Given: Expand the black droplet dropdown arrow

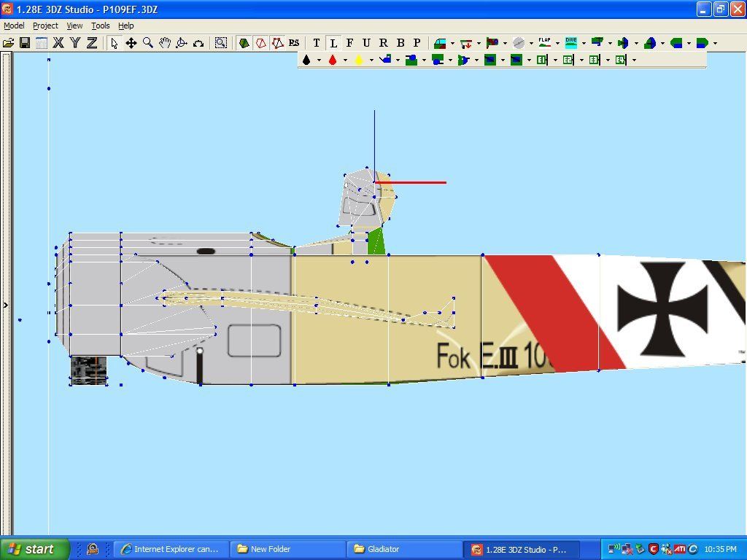Looking at the screenshot, I should pos(319,60).
